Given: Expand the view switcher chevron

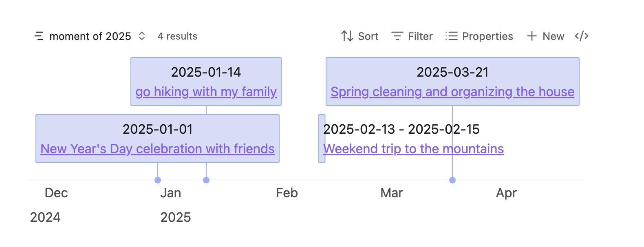Looking at the screenshot, I should click(142, 36).
